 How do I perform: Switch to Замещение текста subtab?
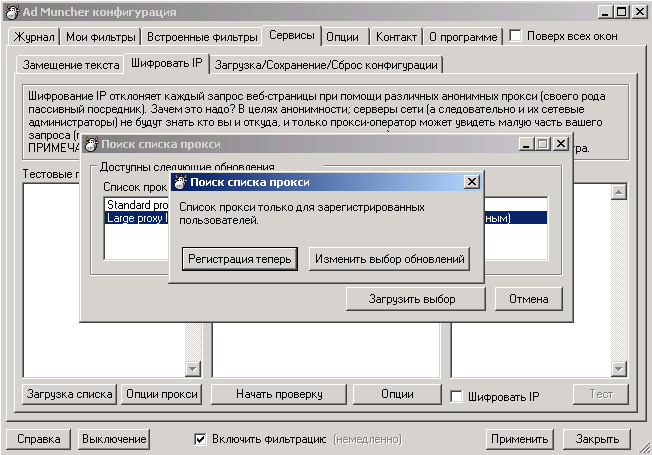(71, 65)
